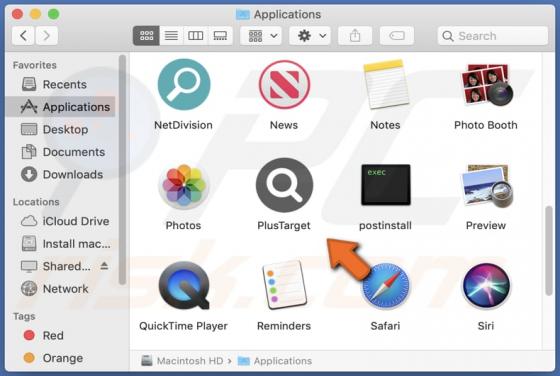Click the Share toolbar button
Image resolution: width=560 pixels, height=376 pixels.
pyautogui.click(x=355, y=36)
